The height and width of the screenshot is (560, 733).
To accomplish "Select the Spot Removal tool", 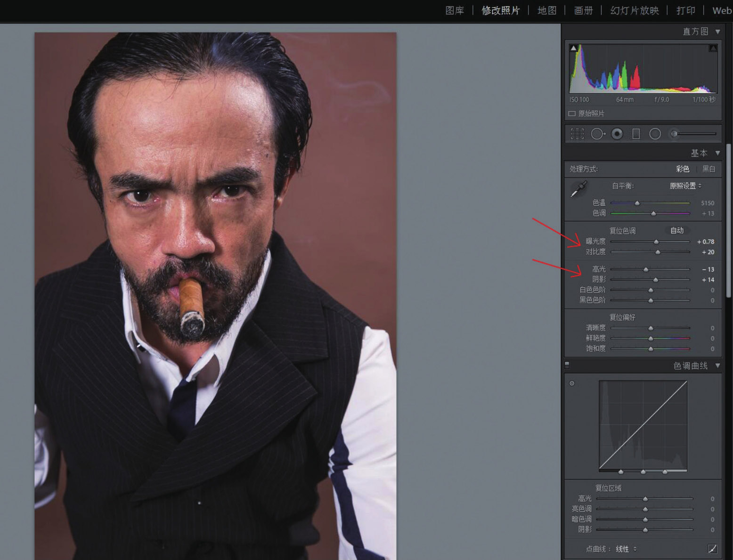I will click(598, 134).
